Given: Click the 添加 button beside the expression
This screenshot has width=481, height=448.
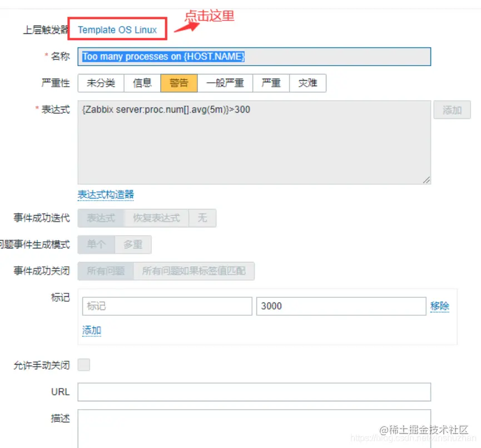Looking at the screenshot, I should [452, 110].
